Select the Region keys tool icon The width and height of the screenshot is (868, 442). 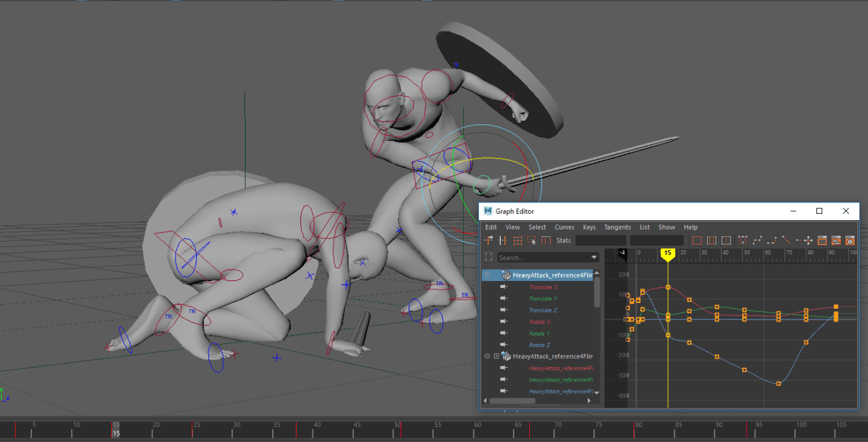click(x=532, y=240)
